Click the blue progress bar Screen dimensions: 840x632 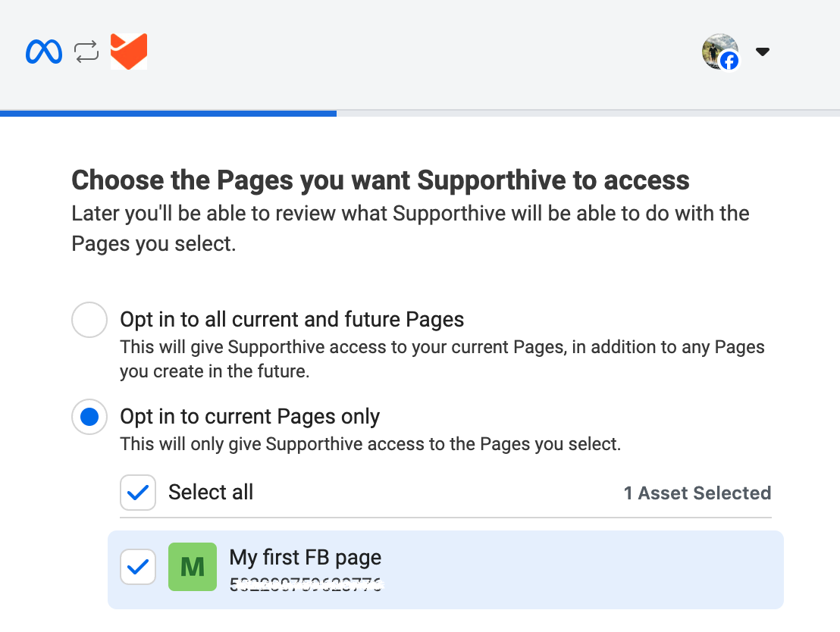[168, 113]
